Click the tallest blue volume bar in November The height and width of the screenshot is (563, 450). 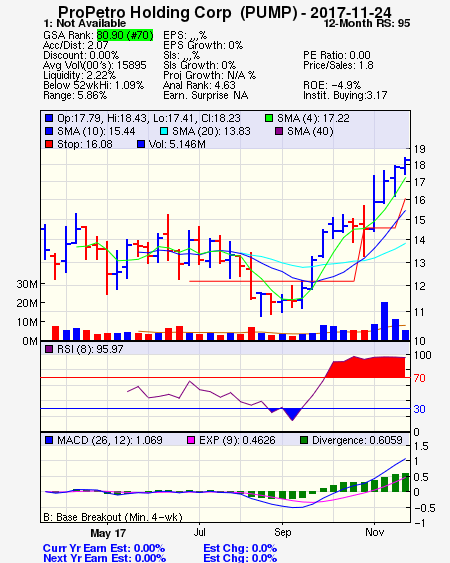[x=384, y=321]
